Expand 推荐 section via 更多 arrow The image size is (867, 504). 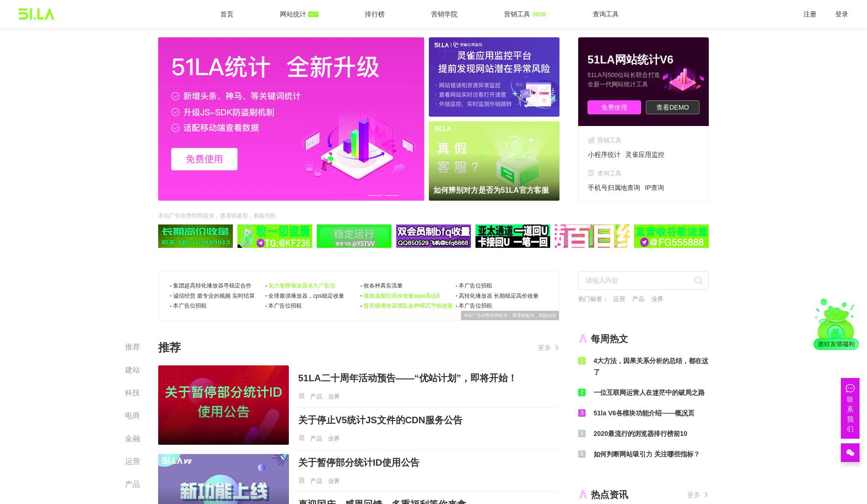(548, 348)
